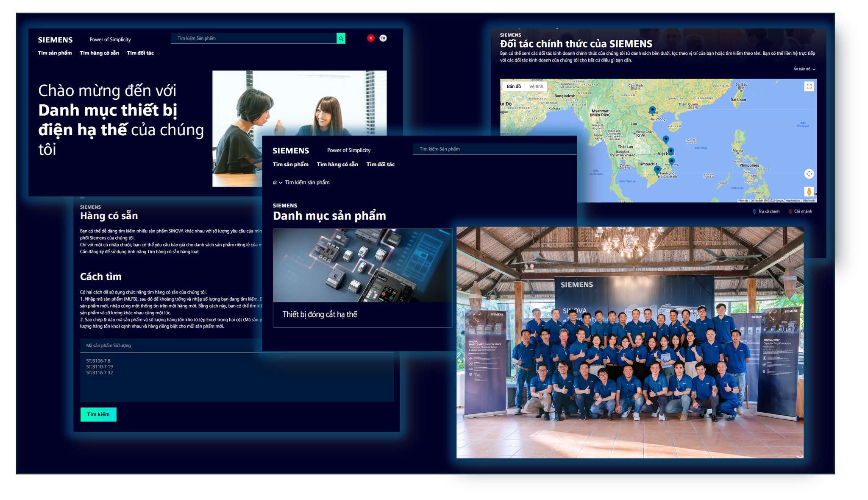Screen dimensions: 868x500
Task: Open the breadcrumb chevron next to home
Action: [x=280, y=182]
